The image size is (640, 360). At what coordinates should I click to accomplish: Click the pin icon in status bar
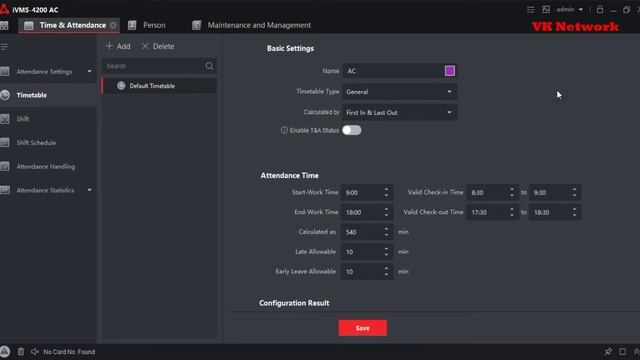click(608, 352)
